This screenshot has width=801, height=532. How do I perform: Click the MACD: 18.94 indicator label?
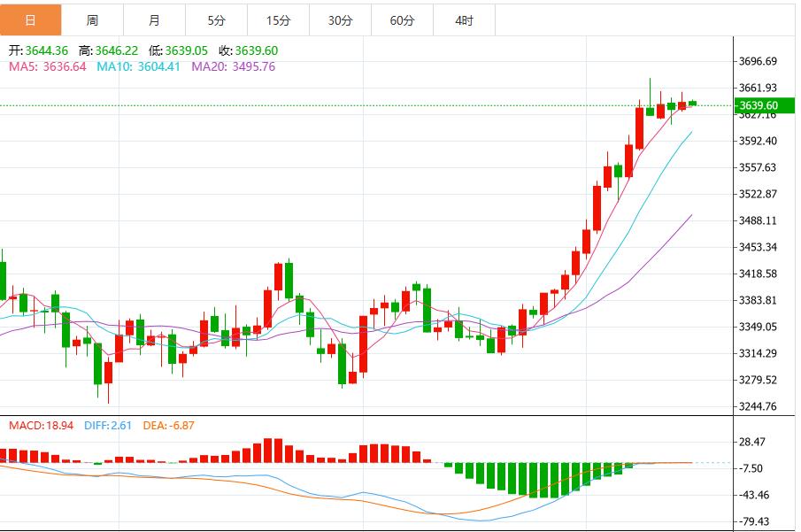point(39,426)
